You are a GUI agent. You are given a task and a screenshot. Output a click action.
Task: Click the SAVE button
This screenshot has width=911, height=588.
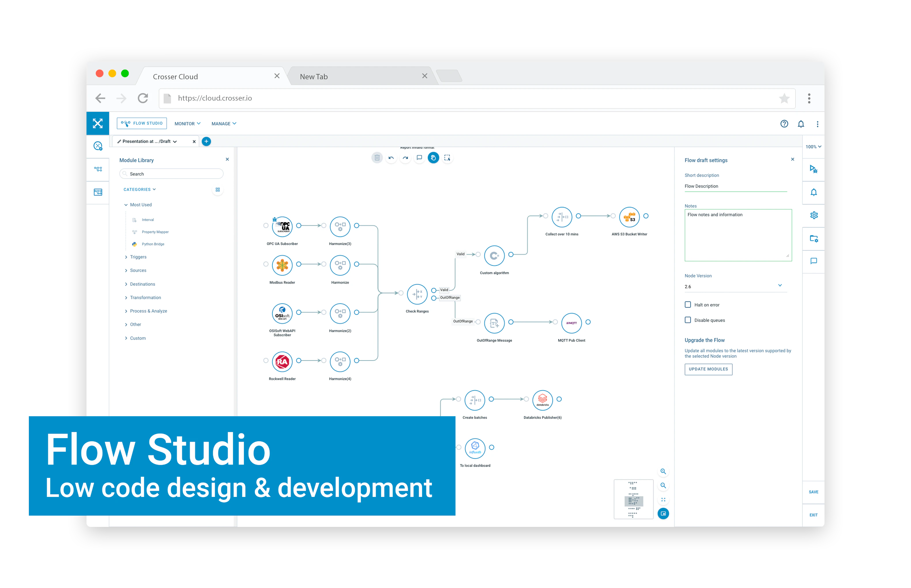coord(813,492)
